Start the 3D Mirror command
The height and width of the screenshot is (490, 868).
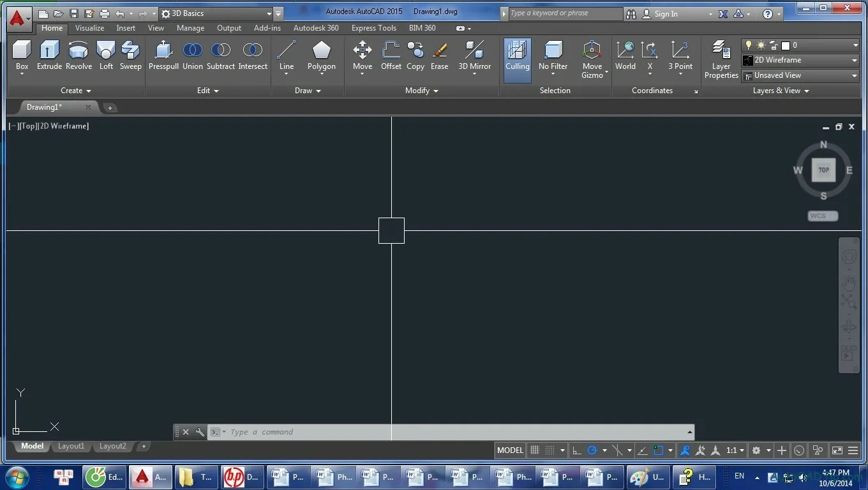tap(475, 56)
